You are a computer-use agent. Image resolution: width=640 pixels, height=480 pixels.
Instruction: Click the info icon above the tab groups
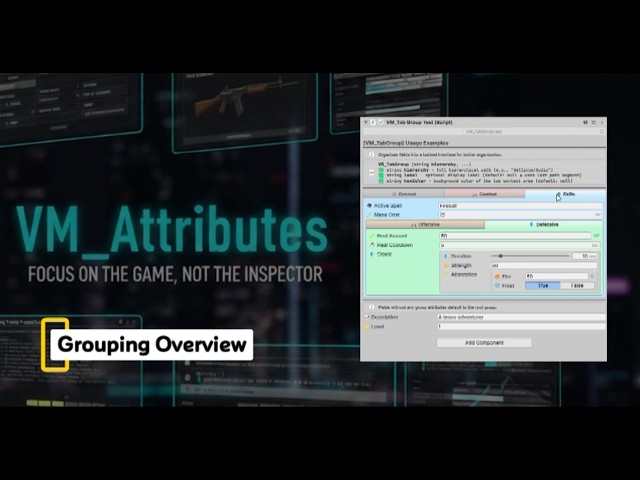pos(371,155)
